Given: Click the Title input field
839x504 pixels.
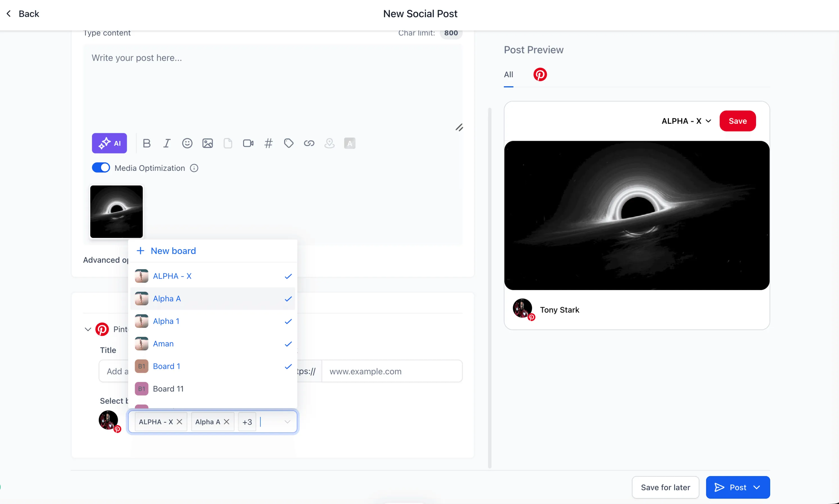Looking at the screenshot, I should 114,371.
